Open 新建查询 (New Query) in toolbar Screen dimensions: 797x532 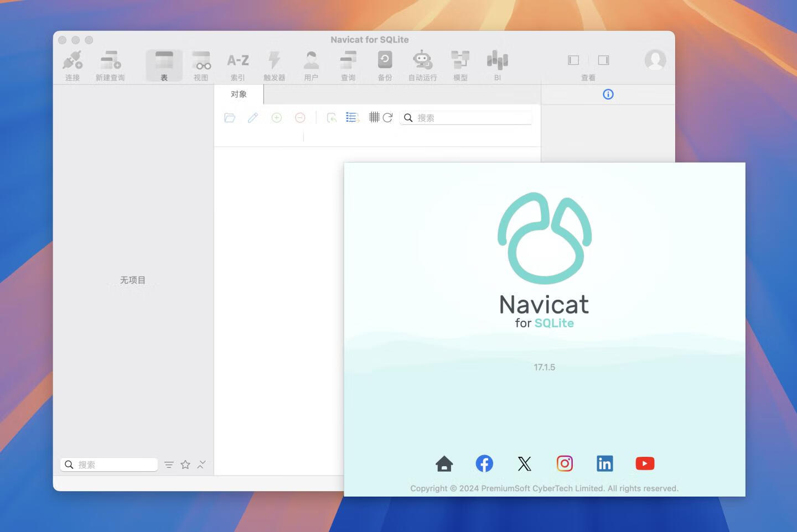click(x=110, y=60)
